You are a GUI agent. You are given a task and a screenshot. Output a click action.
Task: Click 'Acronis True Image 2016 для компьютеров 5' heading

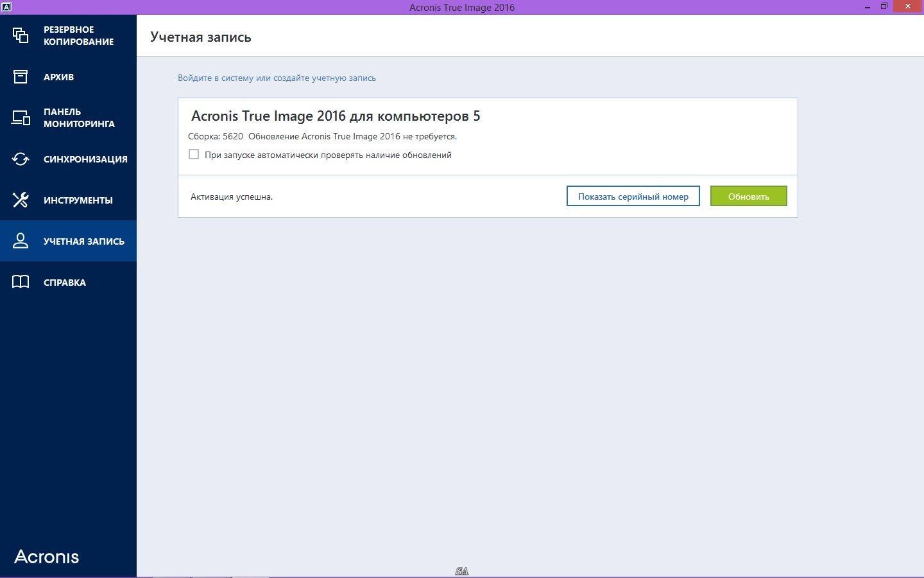pos(336,116)
